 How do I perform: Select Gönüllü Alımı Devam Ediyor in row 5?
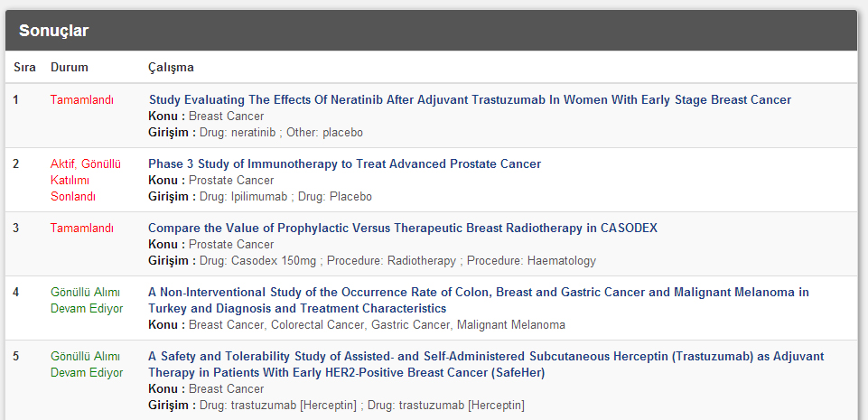pos(87,365)
